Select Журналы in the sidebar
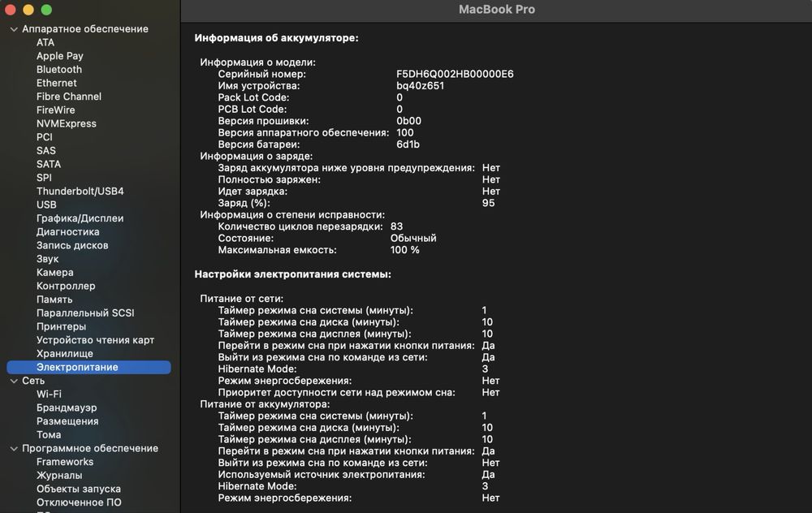Image resolution: width=812 pixels, height=513 pixels. [x=59, y=475]
